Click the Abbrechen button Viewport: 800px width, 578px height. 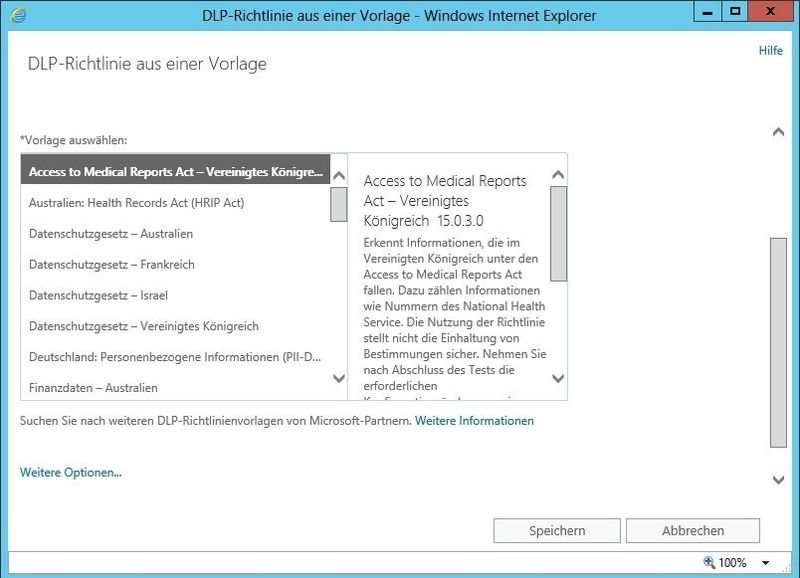693,531
